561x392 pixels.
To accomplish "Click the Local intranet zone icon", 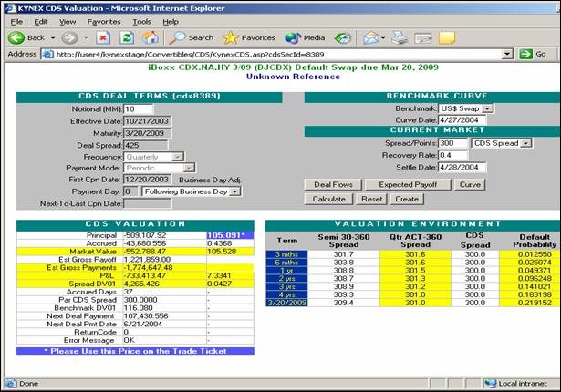I will (x=490, y=384).
